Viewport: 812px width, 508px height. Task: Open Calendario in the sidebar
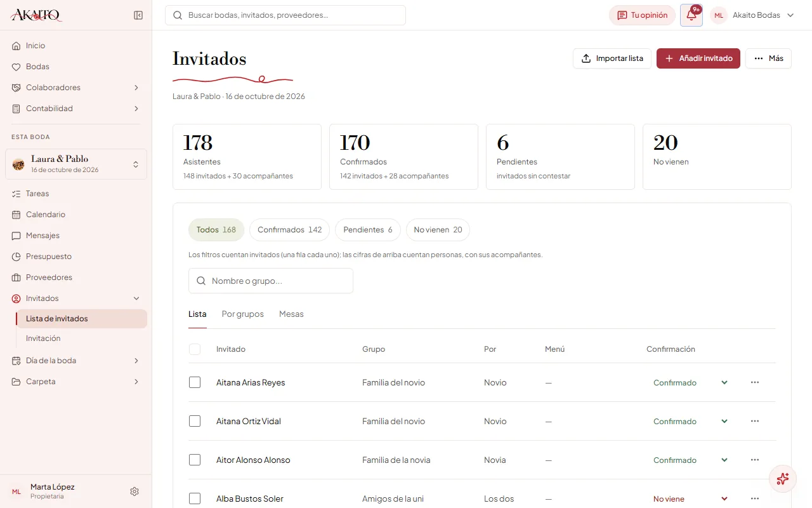click(x=76, y=215)
